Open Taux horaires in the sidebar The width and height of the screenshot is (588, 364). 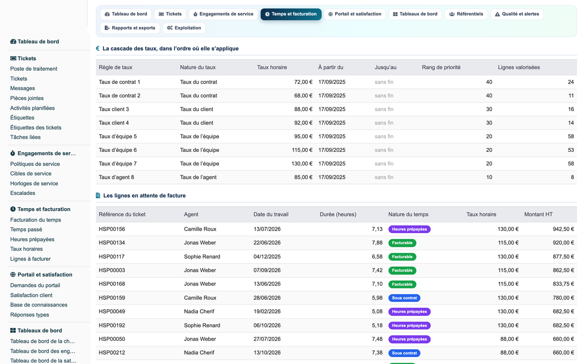[26, 249]
